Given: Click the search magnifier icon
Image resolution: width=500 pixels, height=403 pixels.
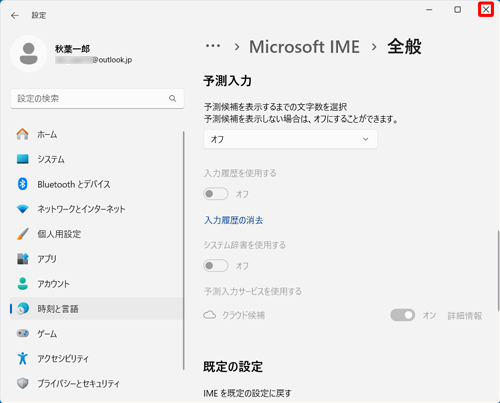Looking at the screenshot, I should point(172,98).
